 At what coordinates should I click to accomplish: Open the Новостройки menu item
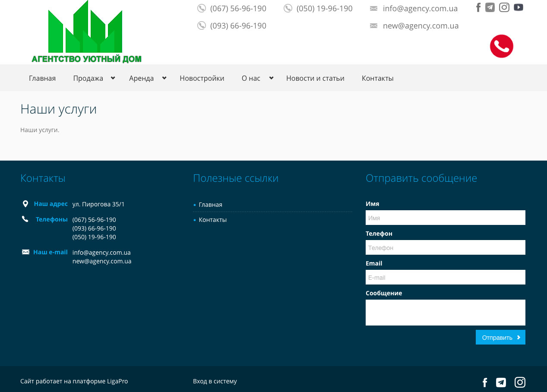click(x=202, y=78)
